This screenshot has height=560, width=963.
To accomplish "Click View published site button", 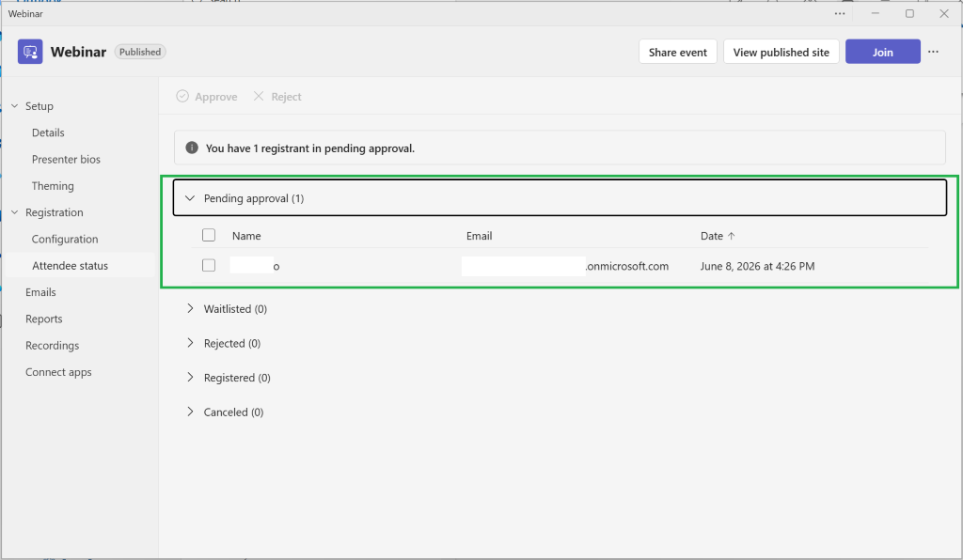I will (x=781, y=52).
